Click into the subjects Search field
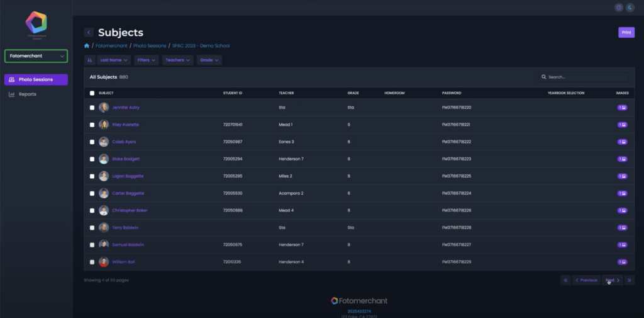Viewport: 644px width, 318px height. coord(583,77)
